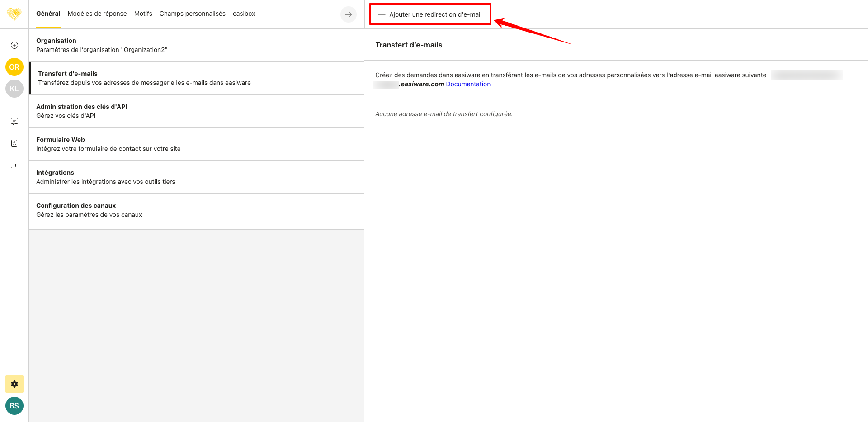Go to Champs personnalisés tab
The width and height of the screenshot is (868, 422).
click(x=192, y=14)
